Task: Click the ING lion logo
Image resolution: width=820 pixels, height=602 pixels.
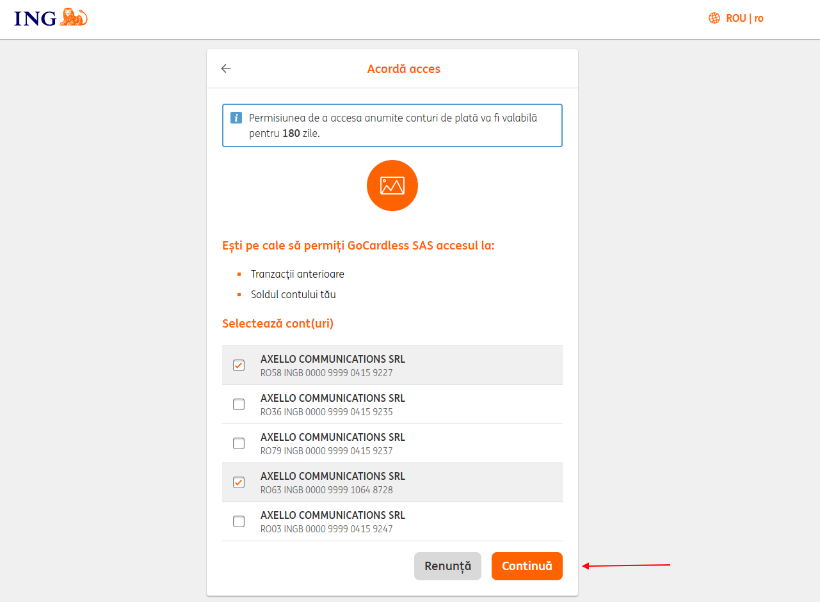Action: point(51,18)
